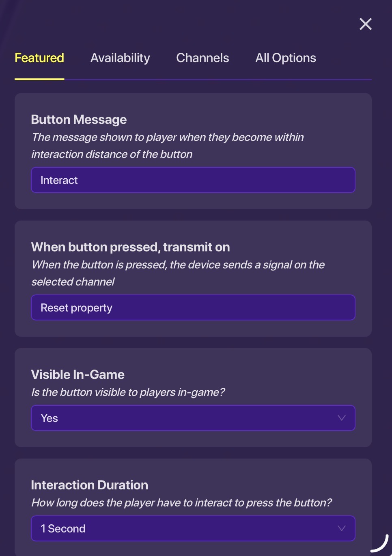Open the Availability tab
This screenshot has height=556, width=392.
(x=120, y=58)
